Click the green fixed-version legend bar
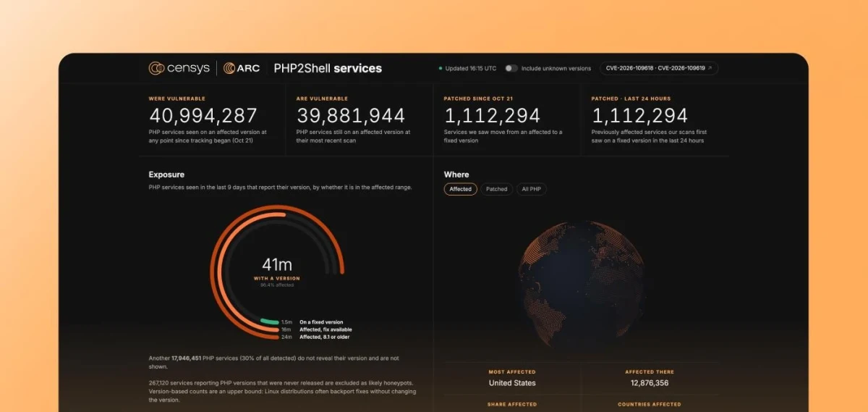The height and width of the screenshot is (412, 868). point(270,321)
